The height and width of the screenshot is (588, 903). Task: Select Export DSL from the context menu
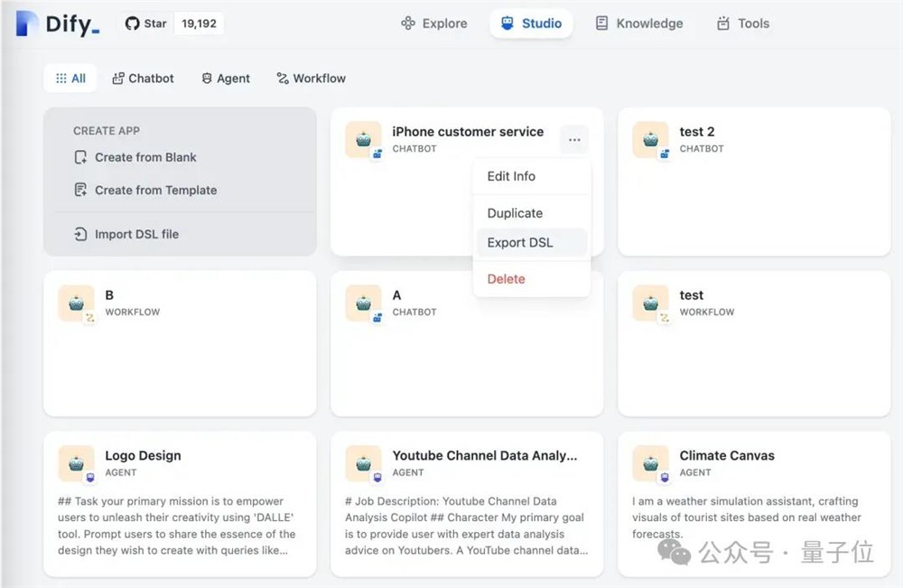click(520, 242)
